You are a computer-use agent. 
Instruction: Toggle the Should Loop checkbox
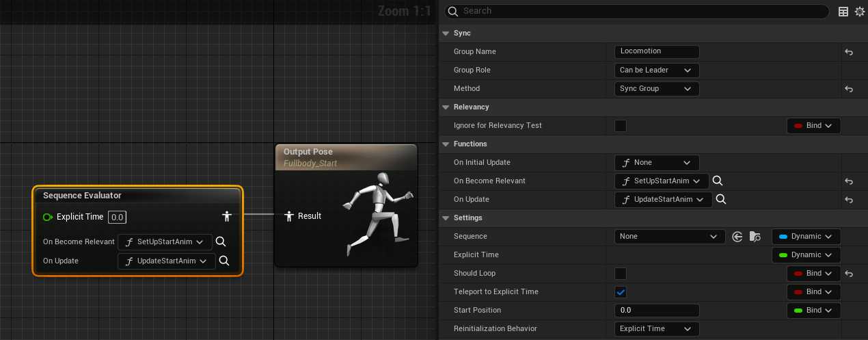point(621,274)
